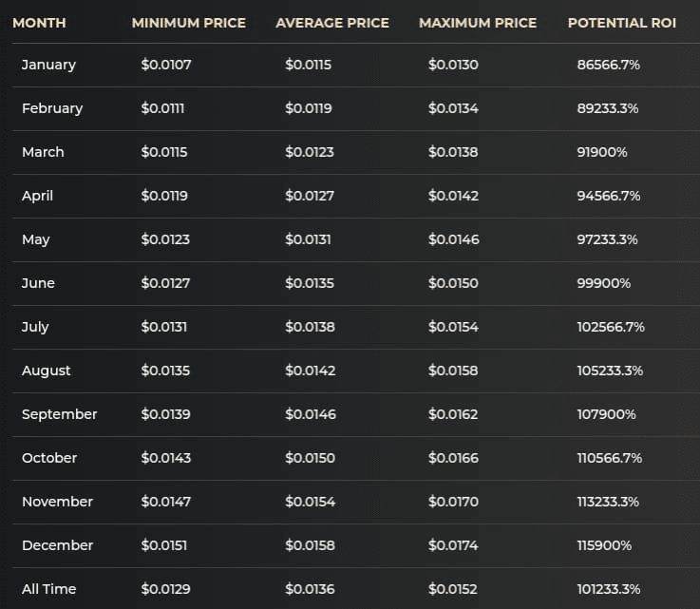
Task: Click December's potential ROI 115900%
Action: coord(604,545)
